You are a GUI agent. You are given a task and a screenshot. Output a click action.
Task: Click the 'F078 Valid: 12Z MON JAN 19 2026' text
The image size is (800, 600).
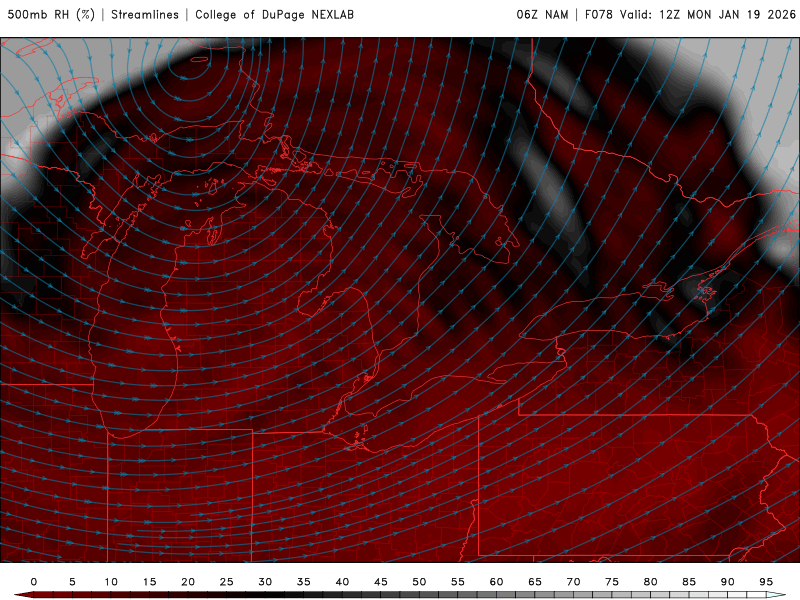click(690, 15)
